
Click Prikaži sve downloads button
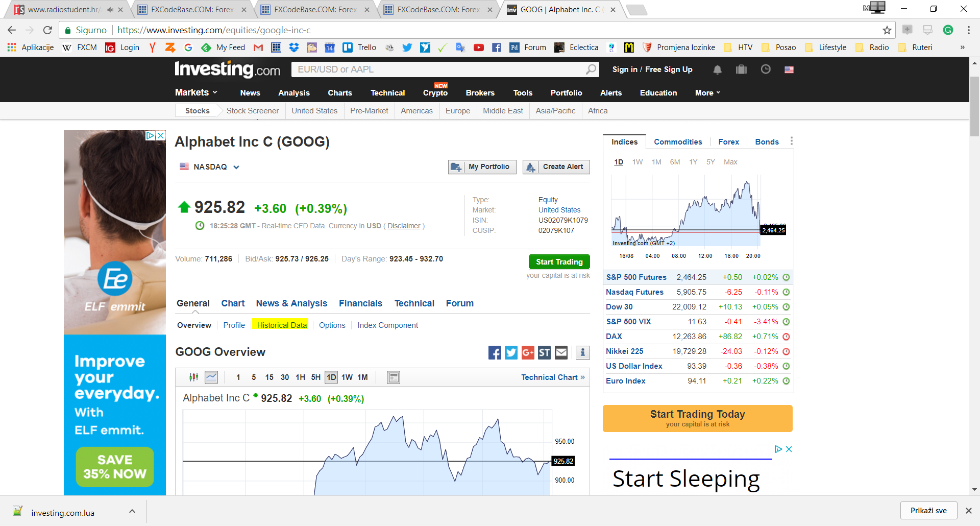(x=928, y=511)
